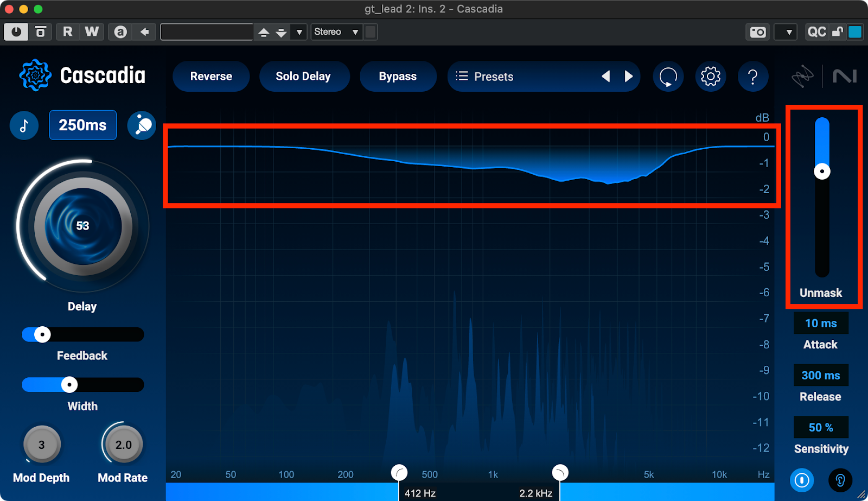Load next program with down arrow
868x501 pixels.
coord(281,33)
